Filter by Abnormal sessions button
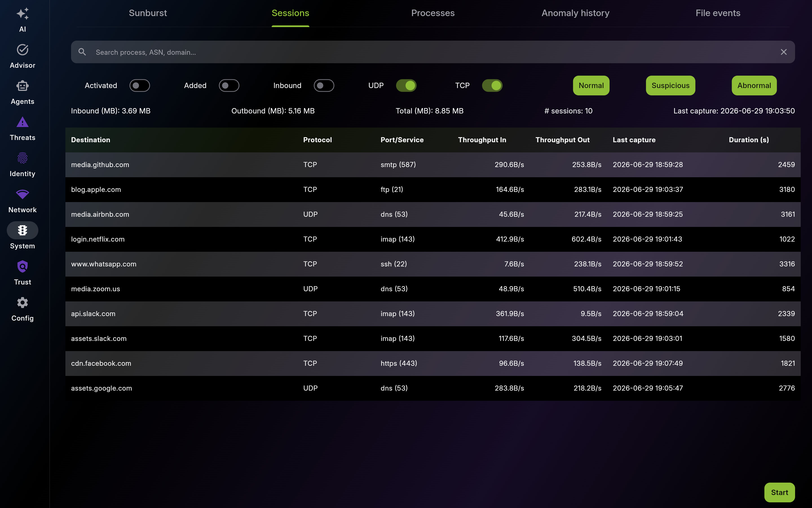 tap(754, 86)
